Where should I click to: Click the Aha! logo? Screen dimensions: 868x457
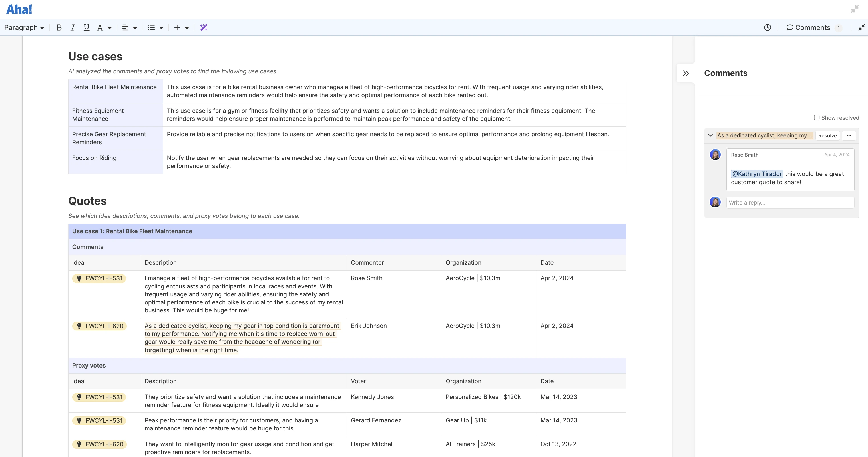click(x=19, y=9)
